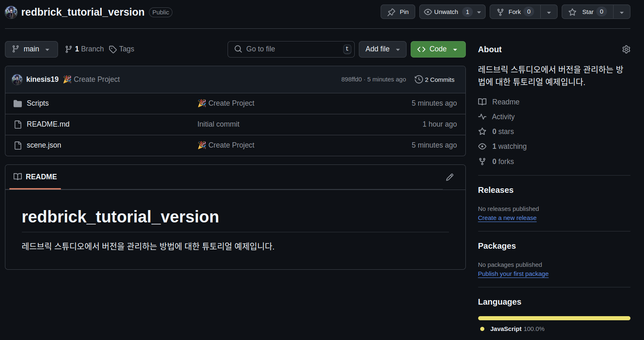Open the Activity link
Viewport: 644px width, 340px height.
click(503, 117)
